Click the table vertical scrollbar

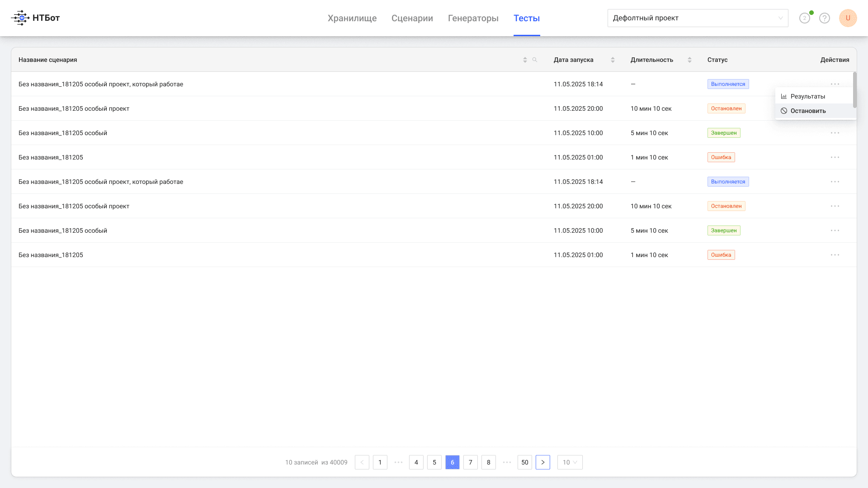[x=854, y=89]
